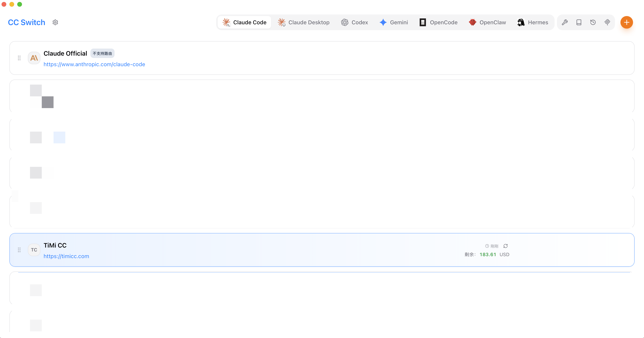The height and width of the screenshot is (338, 644).
Task: Click the wrench tools icon
Action: [x=565, y=23]
